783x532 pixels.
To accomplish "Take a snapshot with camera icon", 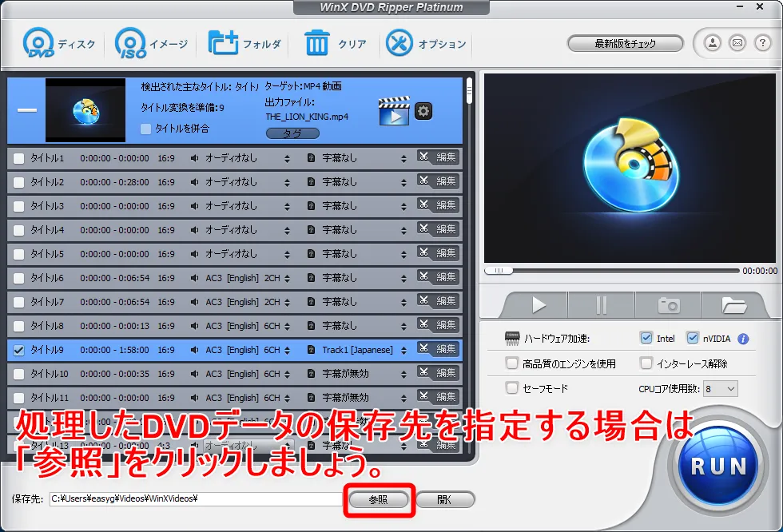I will pyautogui.click(x=668, y=305).
